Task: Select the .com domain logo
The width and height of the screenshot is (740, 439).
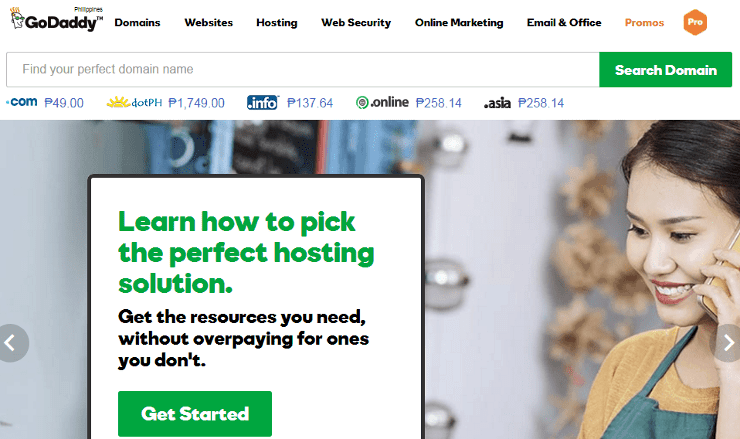Action: [22, 102]
